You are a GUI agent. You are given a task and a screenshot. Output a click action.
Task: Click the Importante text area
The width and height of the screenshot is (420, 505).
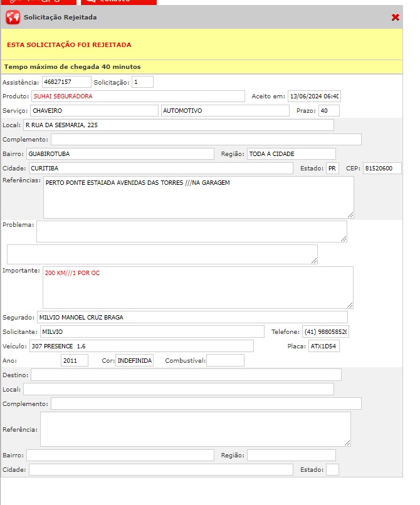coord(198,288)
